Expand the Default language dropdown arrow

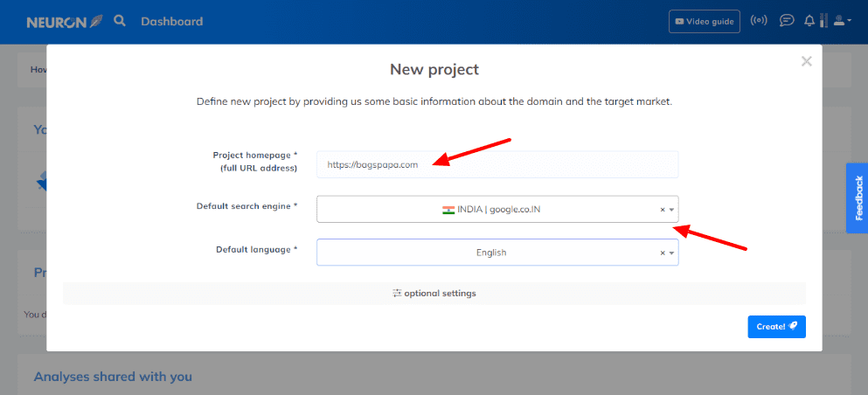tap(671, 253)
